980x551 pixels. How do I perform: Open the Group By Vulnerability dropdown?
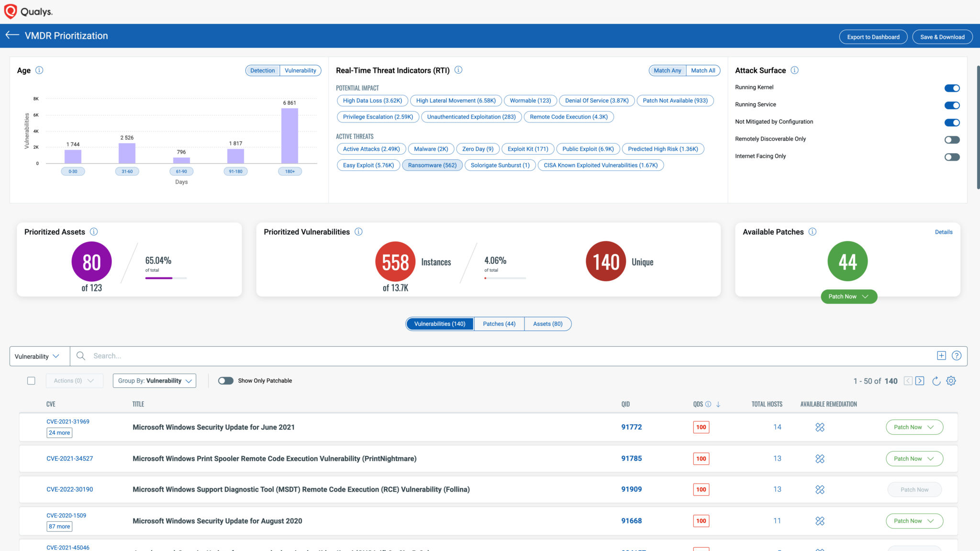[x=154, y=380]
